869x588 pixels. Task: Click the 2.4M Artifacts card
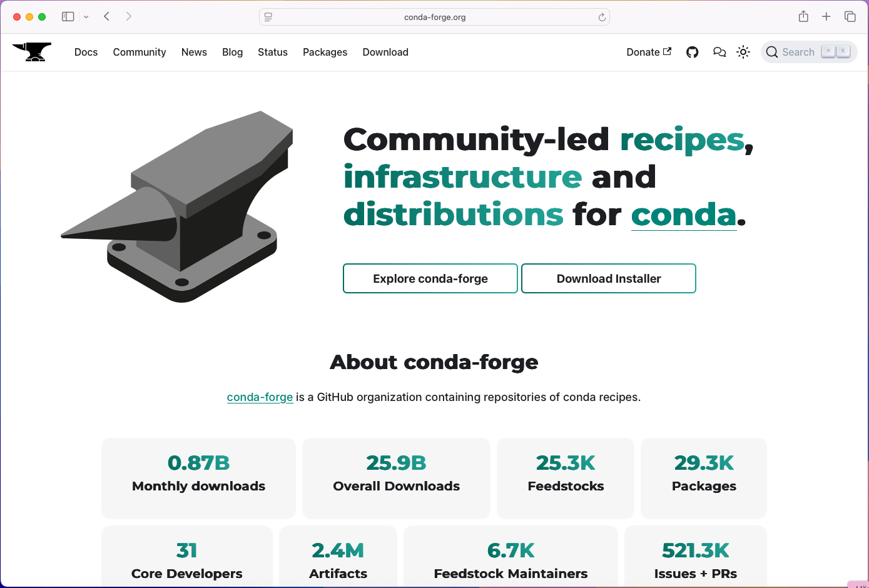pos(338,557)
